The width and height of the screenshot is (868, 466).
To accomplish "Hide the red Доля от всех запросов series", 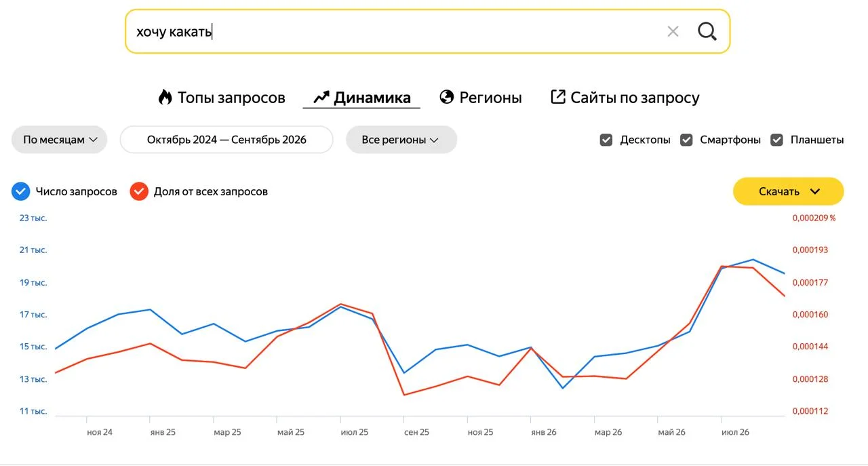I will pos(139,191).
